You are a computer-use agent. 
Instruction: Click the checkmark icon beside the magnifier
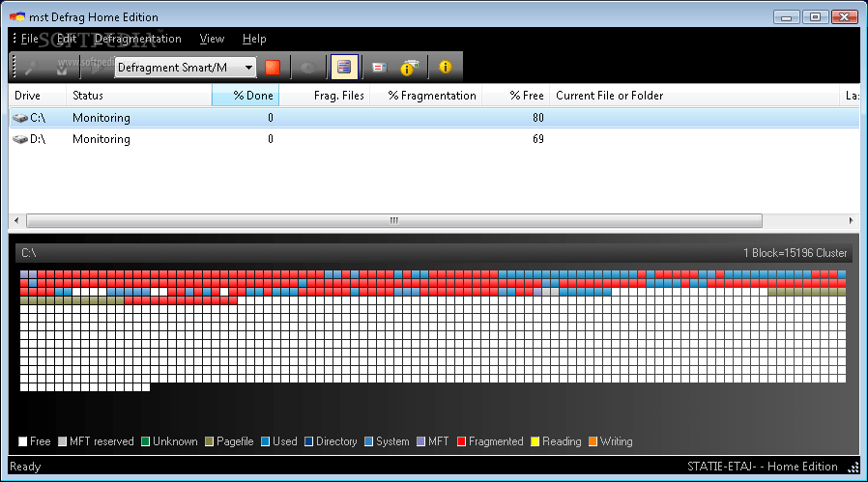[x=62, y=68]
